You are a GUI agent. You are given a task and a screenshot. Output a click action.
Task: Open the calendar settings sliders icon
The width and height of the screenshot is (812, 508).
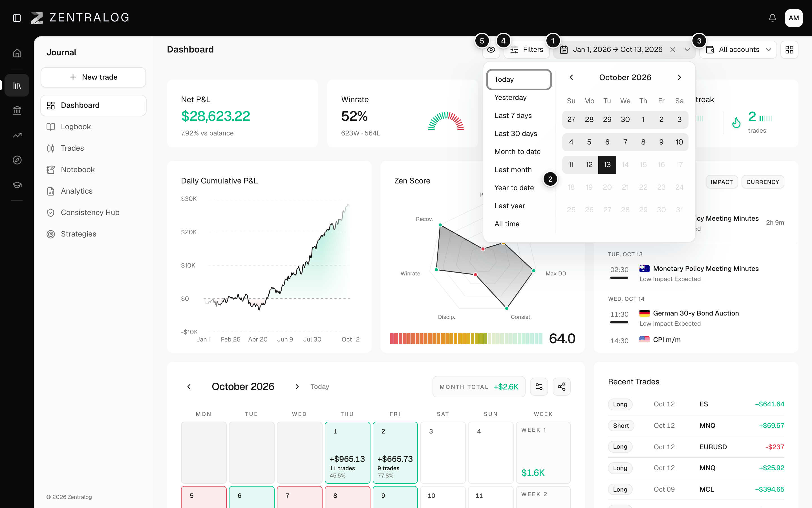[539, 387]
